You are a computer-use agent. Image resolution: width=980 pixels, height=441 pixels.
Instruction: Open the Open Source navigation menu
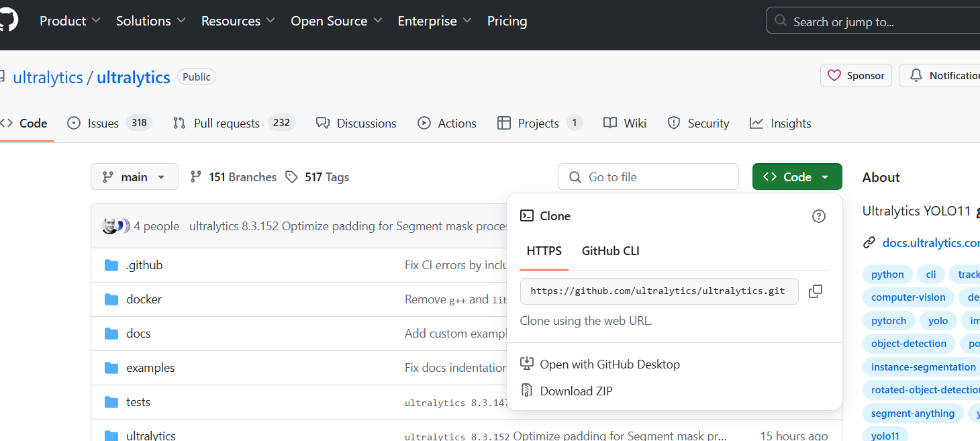336,21
